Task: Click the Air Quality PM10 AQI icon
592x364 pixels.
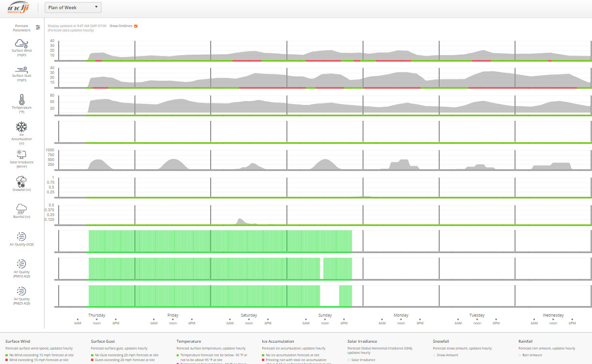Action: 22,263
